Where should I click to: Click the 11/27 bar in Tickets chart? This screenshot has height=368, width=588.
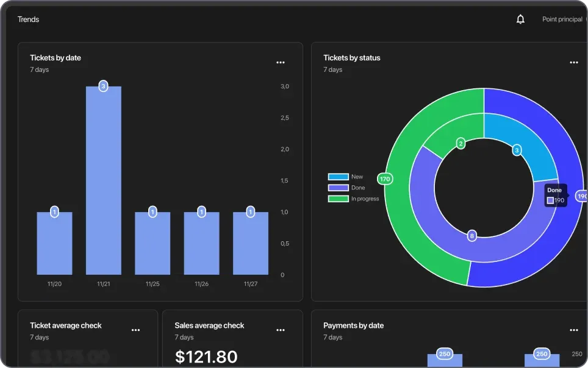click(250, 244)
